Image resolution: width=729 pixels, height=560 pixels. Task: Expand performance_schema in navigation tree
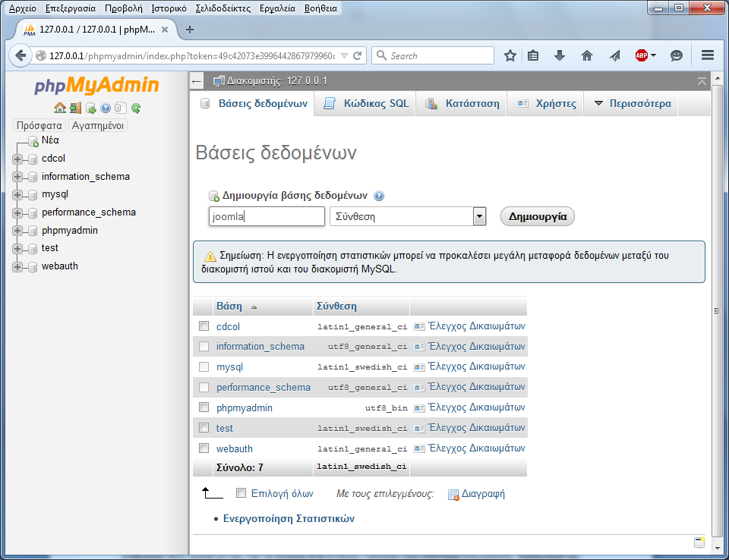[17, 213]
